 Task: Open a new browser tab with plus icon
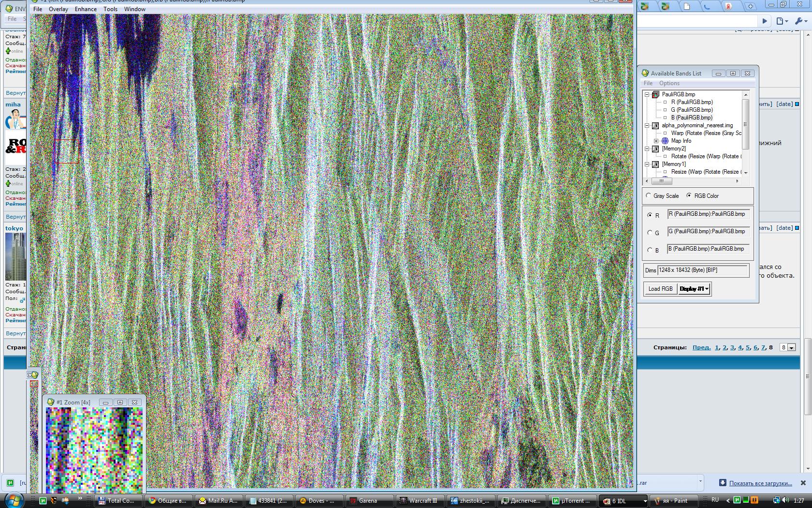750,6
